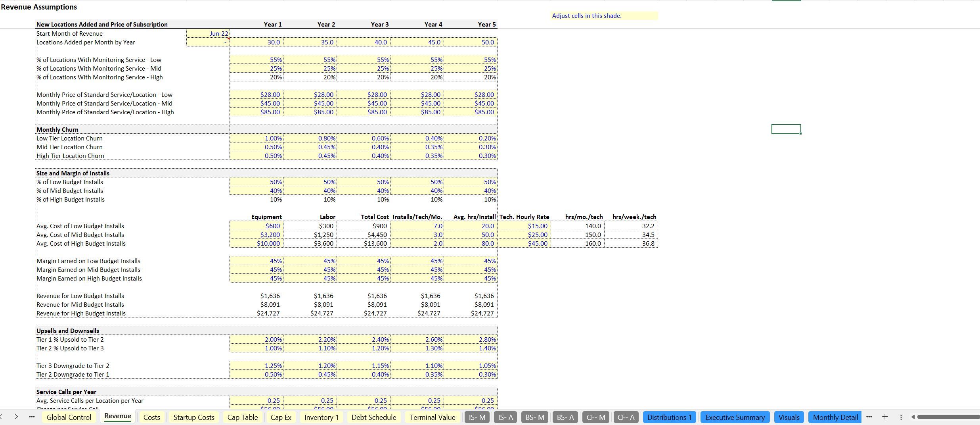Click Installs/Tech/Mo. value 7.0
The width and height of the screenshot is (980, 425).
417,226
